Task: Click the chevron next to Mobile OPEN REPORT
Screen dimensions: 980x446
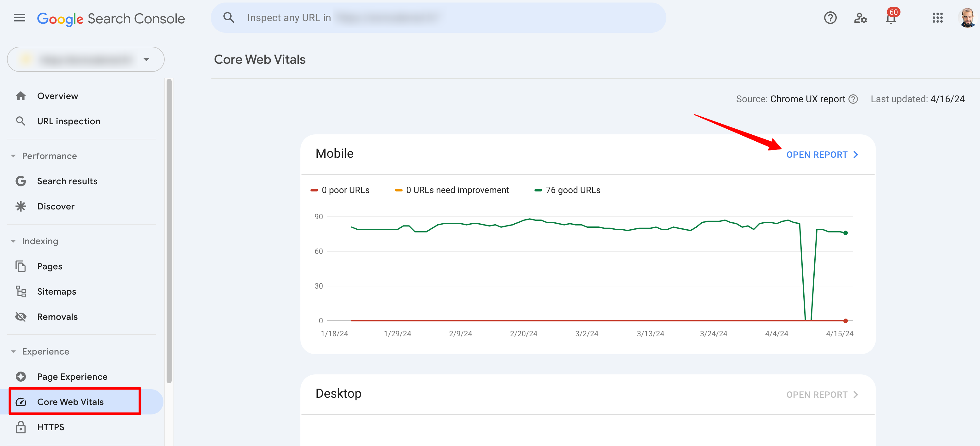Action: [856, 155]
